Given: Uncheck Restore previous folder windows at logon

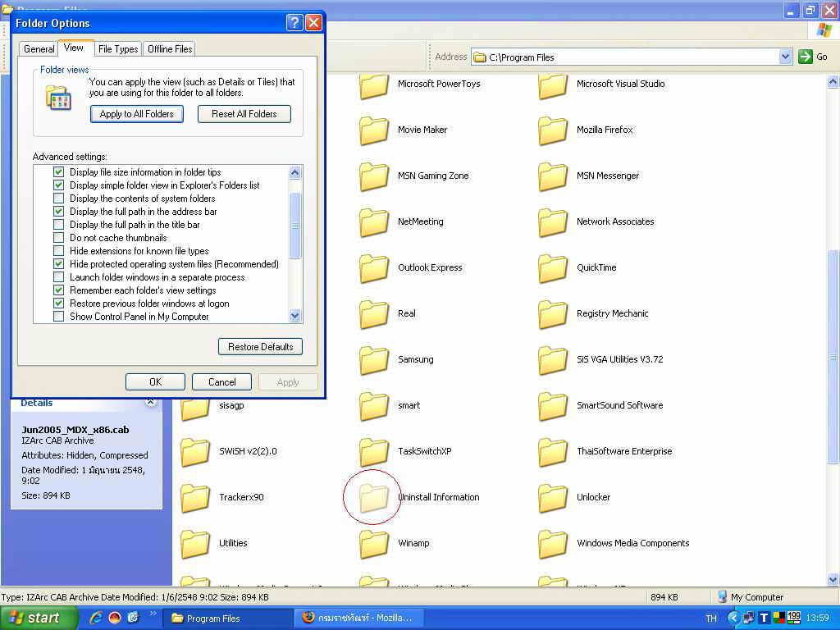Looking at the screenshot, I should click(58, 304).
